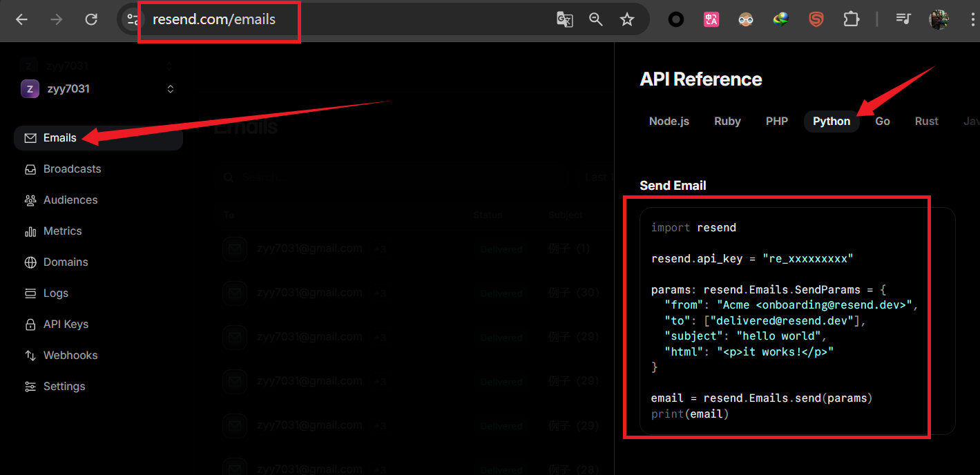Open the pink translation extension icon
The height and width of the screenshot is (475, 980).
coord(711,19)
